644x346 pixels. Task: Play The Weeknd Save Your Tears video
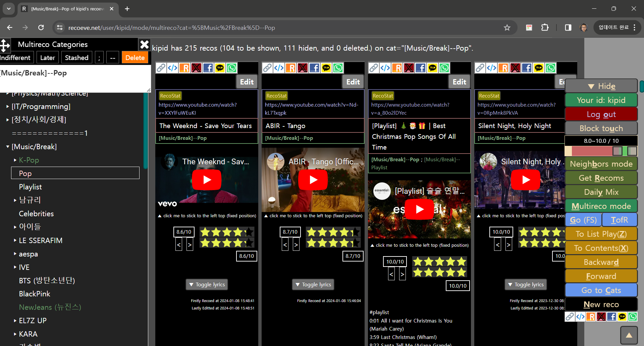point(207,180)
